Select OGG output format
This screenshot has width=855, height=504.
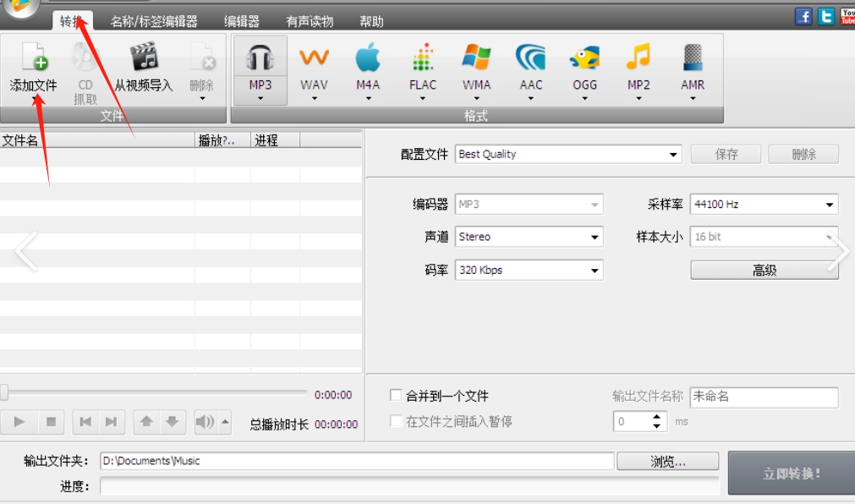point(584,57)
